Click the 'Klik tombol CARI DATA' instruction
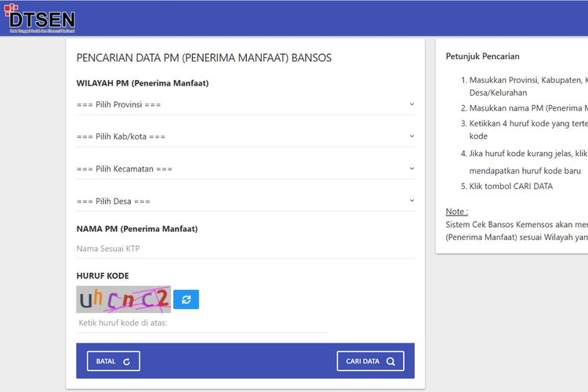This screenshot has width=588, height=392. coord(510,186)
